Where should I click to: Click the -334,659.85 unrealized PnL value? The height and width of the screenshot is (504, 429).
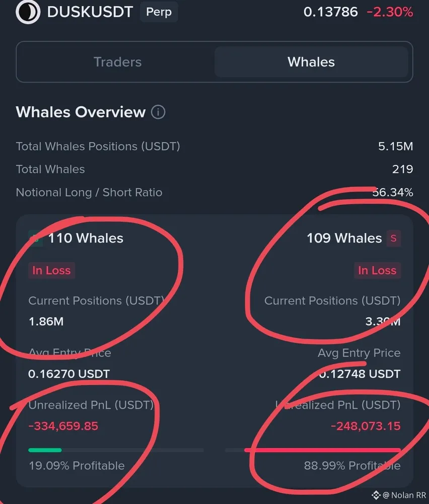[63, 426]
